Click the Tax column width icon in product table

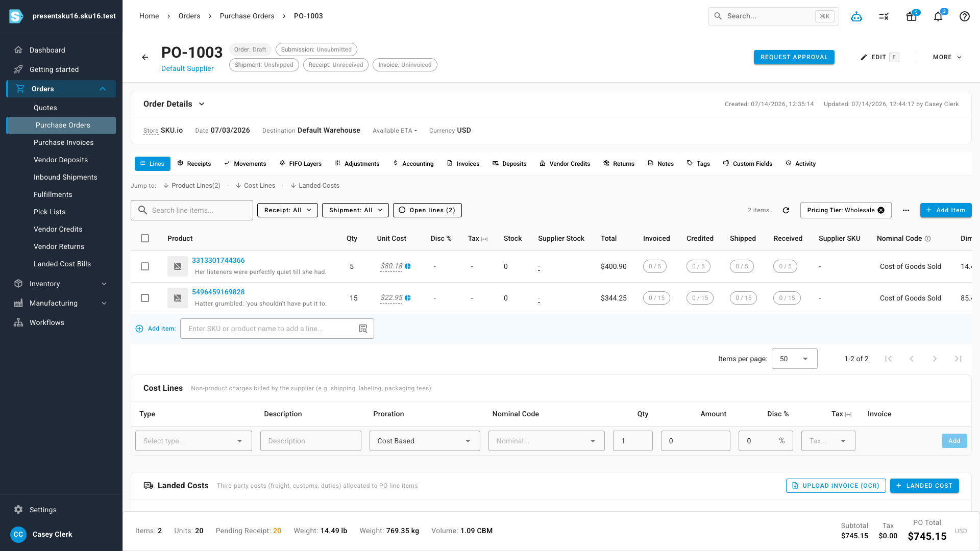(x=484, y=239)
